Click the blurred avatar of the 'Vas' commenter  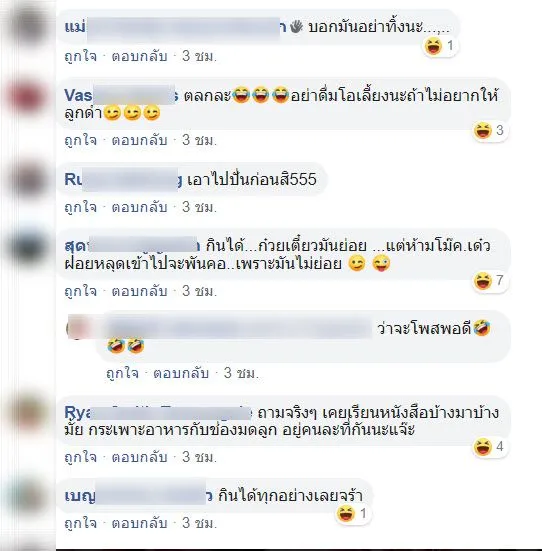click(x=27, y=96)
